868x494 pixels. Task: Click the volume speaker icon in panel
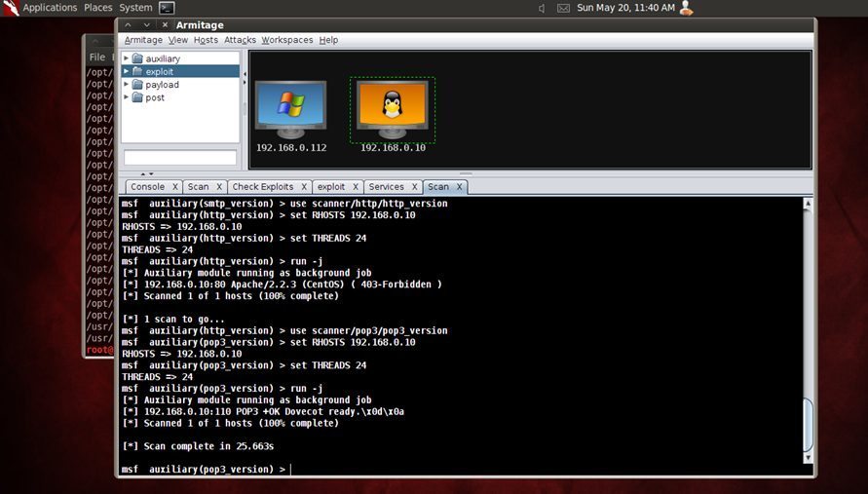click(x=542, y=9)
